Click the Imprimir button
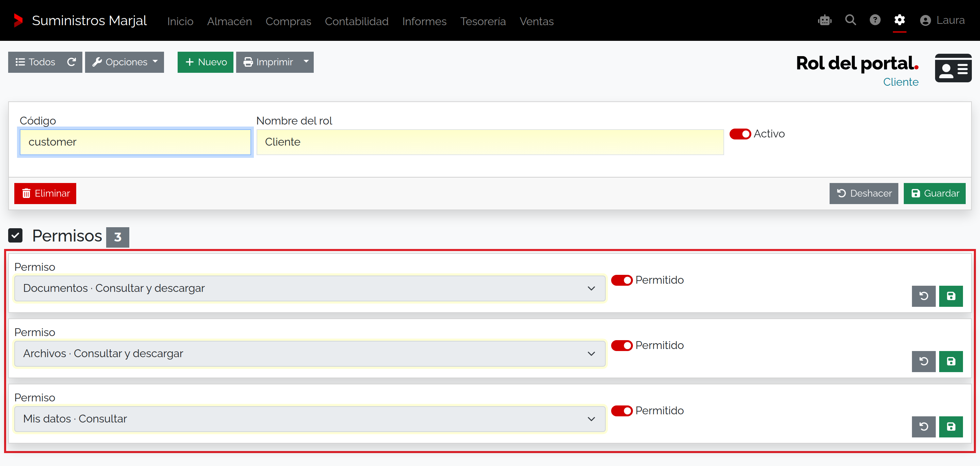980x466 pixels. point(268,62)
